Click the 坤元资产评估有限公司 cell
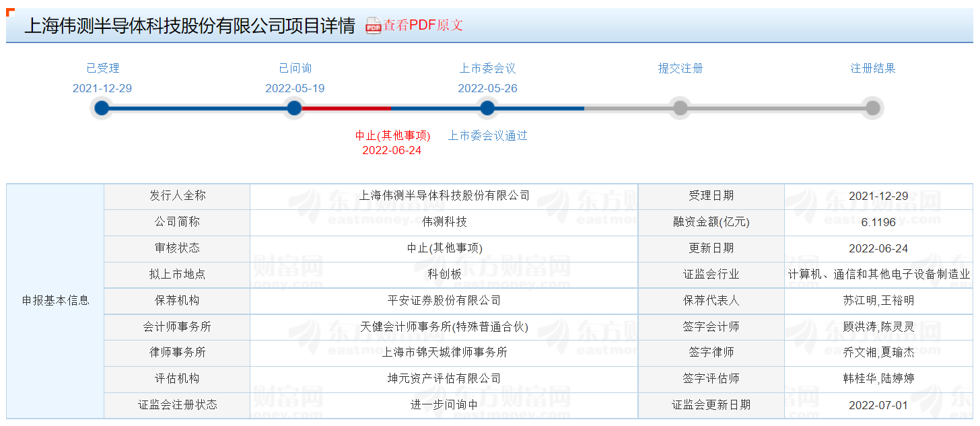 pos(444,379)
